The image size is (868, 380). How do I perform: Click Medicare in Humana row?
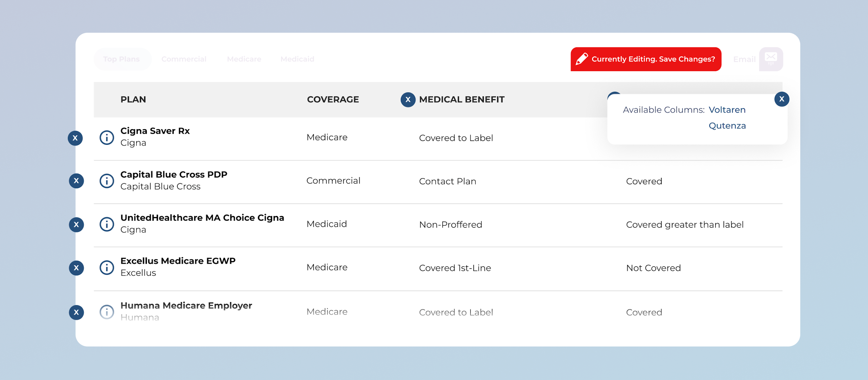(327, 312)
